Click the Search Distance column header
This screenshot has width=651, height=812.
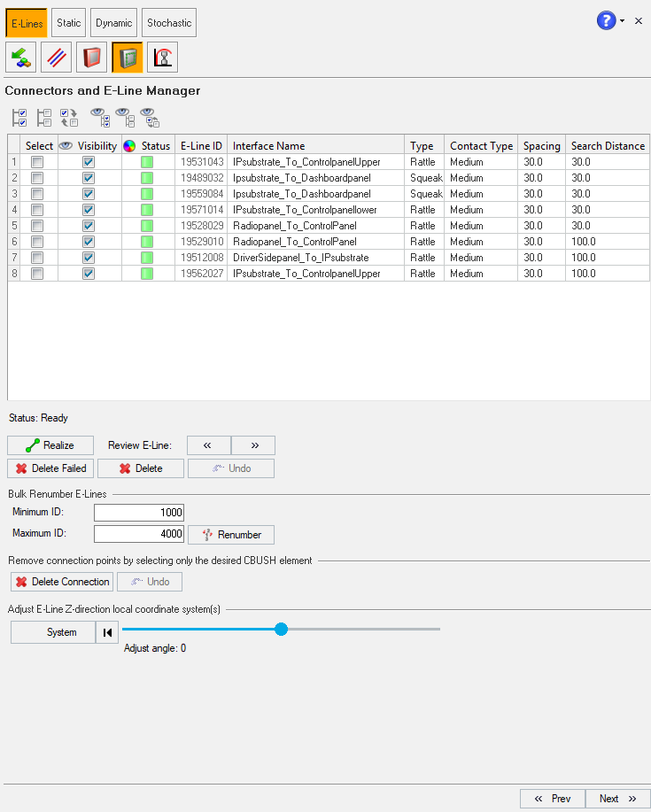(608, 146)
